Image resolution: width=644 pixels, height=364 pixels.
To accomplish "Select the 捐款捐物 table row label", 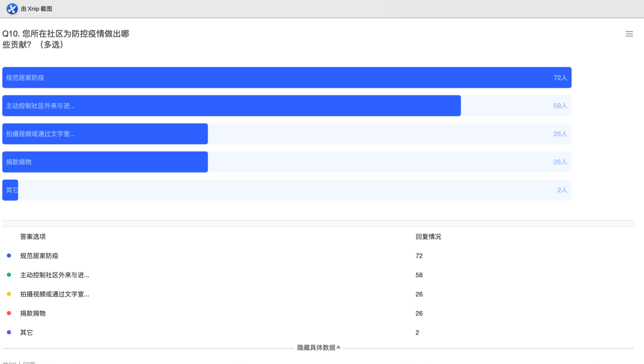I will (x=33, y=313).
